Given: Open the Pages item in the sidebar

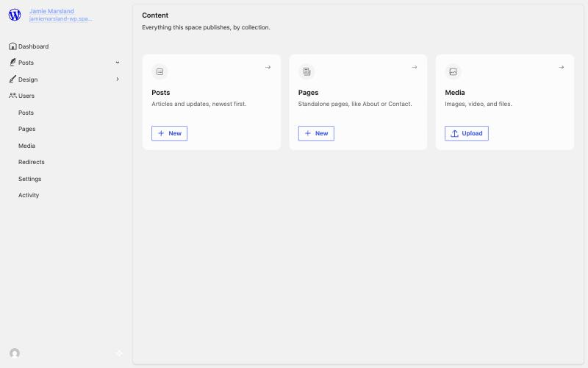Looking at the screenshot, I should click(27, 129).
